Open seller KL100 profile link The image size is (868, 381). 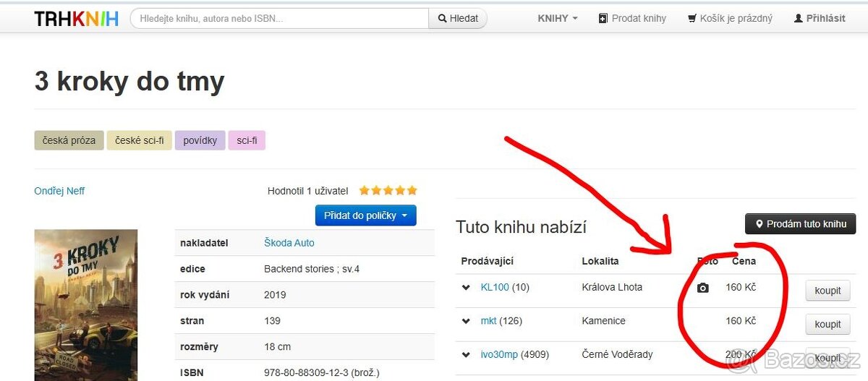495,287
